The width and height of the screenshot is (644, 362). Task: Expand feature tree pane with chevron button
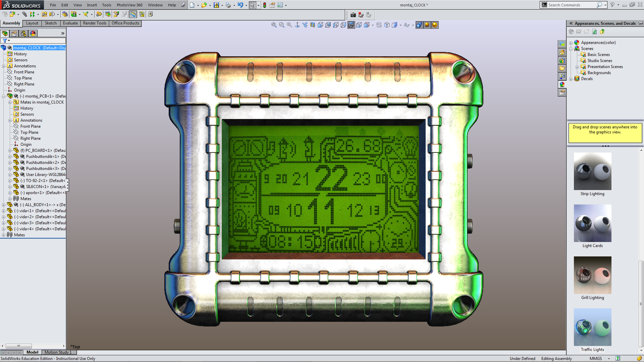(x=62, y=34)
